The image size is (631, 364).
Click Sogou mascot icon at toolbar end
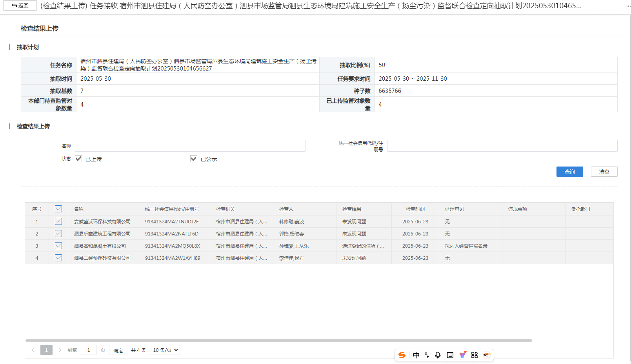[x=487, y=355]
